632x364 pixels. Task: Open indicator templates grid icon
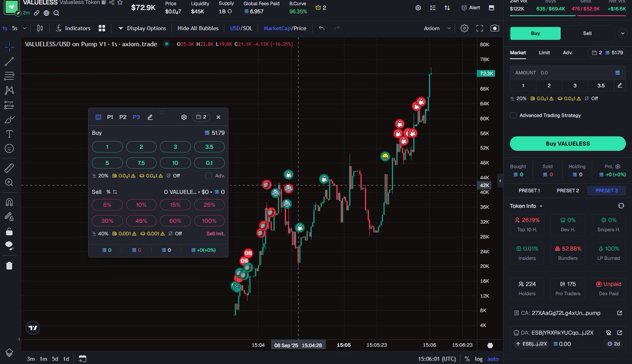[102, 28]
